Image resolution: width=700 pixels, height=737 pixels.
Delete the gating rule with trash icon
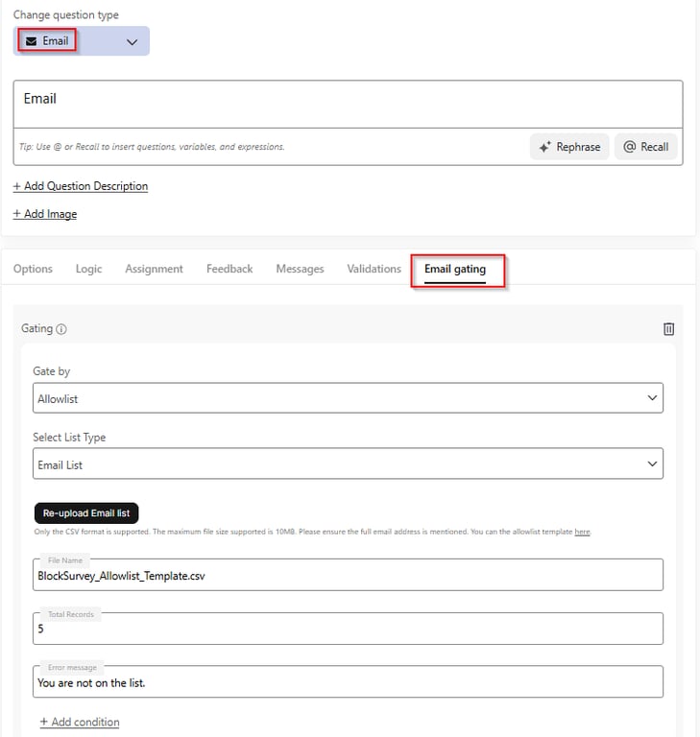tap(668, 328)
